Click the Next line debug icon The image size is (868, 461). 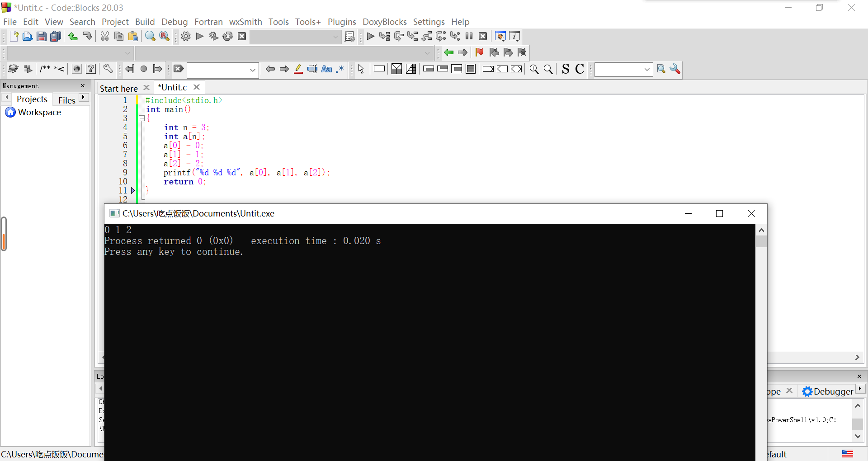coord(399,36)
